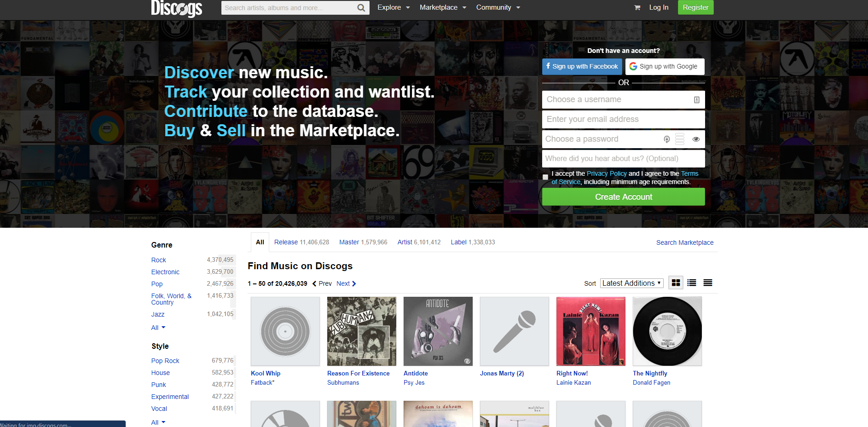Switch to the detailed list view icon
Viewport: 868px width, 427px height.
point(692,283)
